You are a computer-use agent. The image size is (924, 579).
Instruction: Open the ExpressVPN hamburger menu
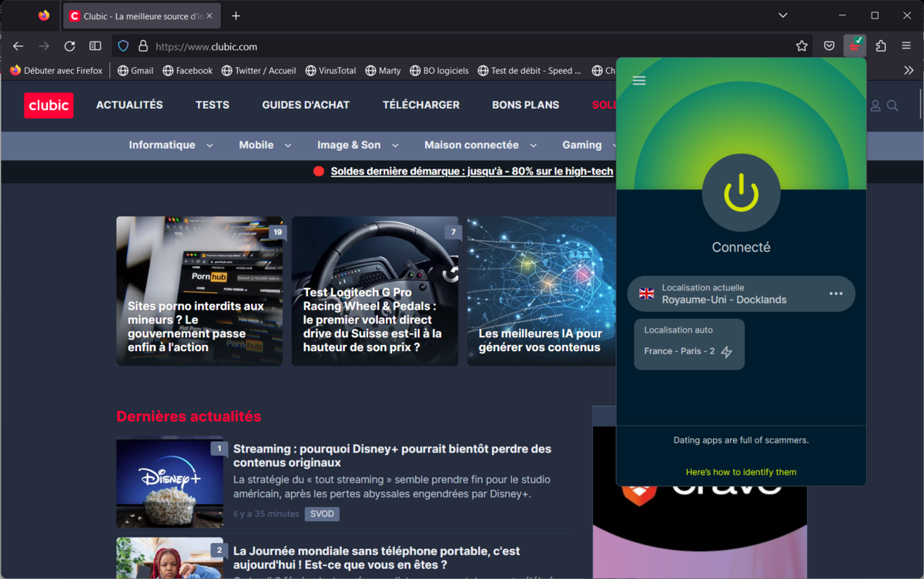[639, 80]
